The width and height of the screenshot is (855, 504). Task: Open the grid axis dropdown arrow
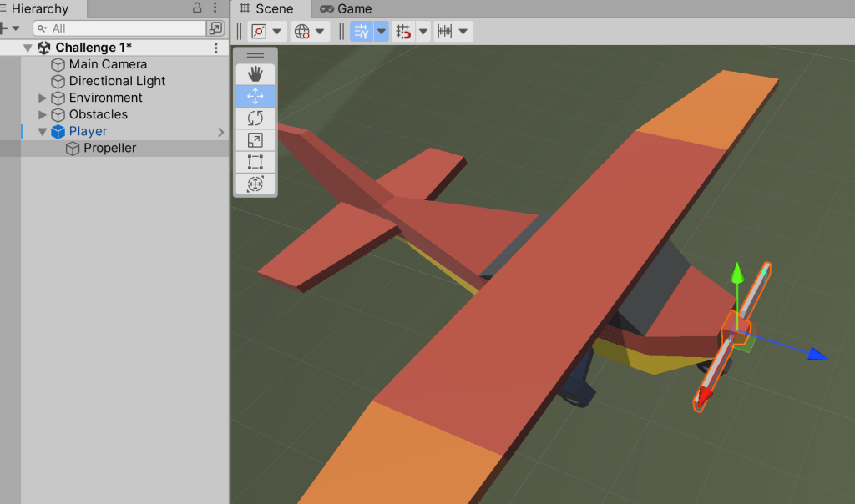tap(382, 32)
